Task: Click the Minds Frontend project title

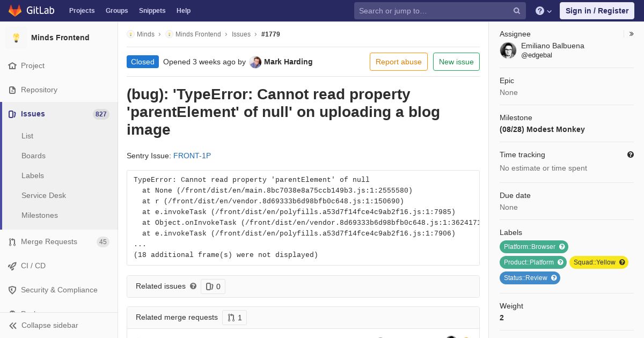Action: pos(60,38)
